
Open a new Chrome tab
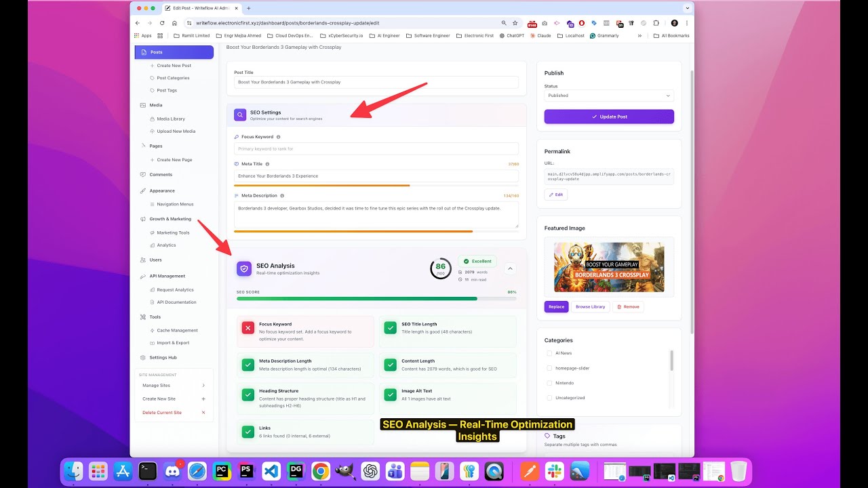(249, 8)
